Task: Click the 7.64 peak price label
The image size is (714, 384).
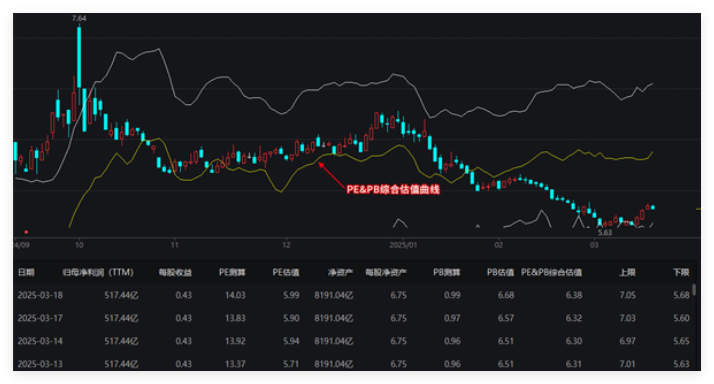Action: 79,18
